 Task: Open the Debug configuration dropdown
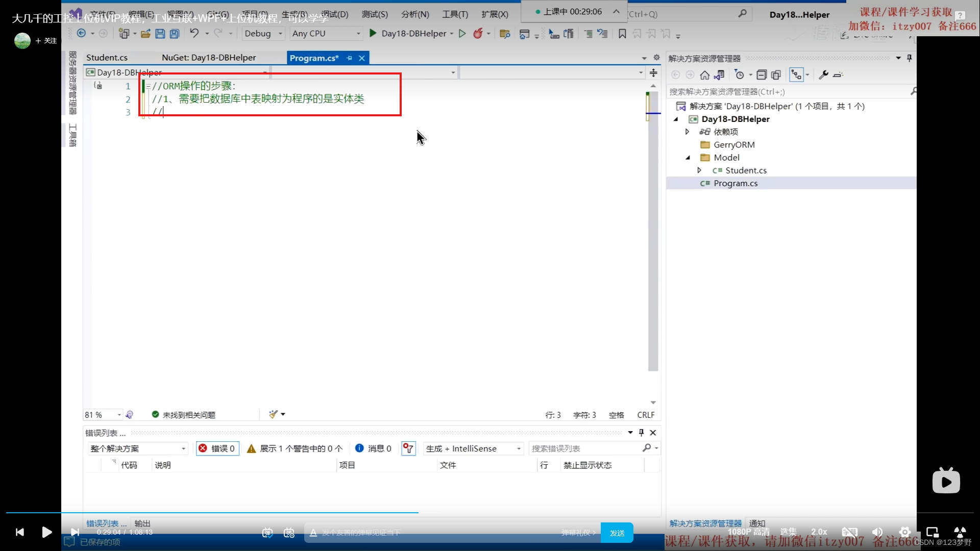[x=263, y=34]
